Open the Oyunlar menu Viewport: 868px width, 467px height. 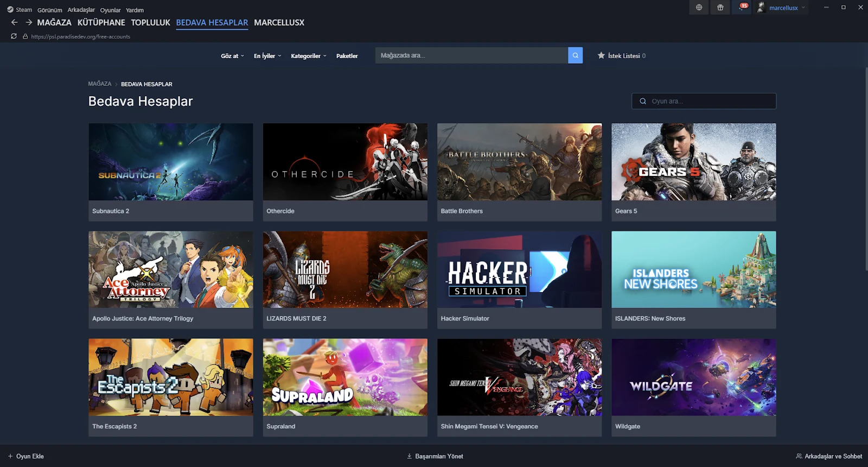tap(111, 10)
